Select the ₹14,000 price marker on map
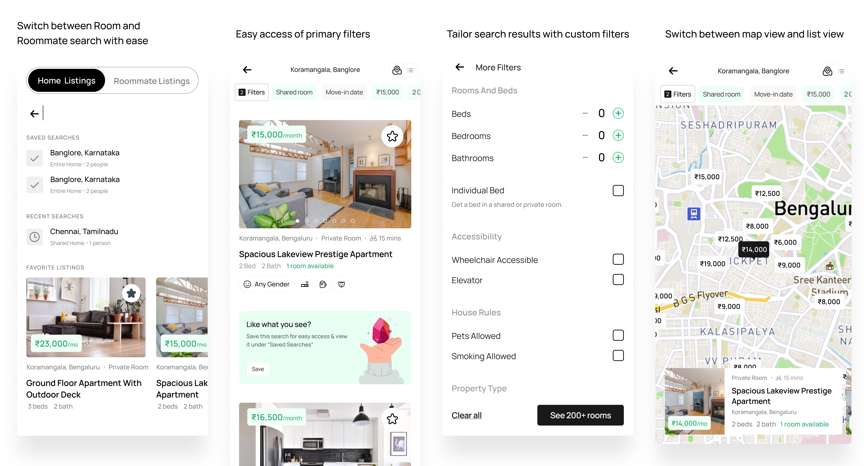Viewport: 868px width, 466px height. click(754, 249)
